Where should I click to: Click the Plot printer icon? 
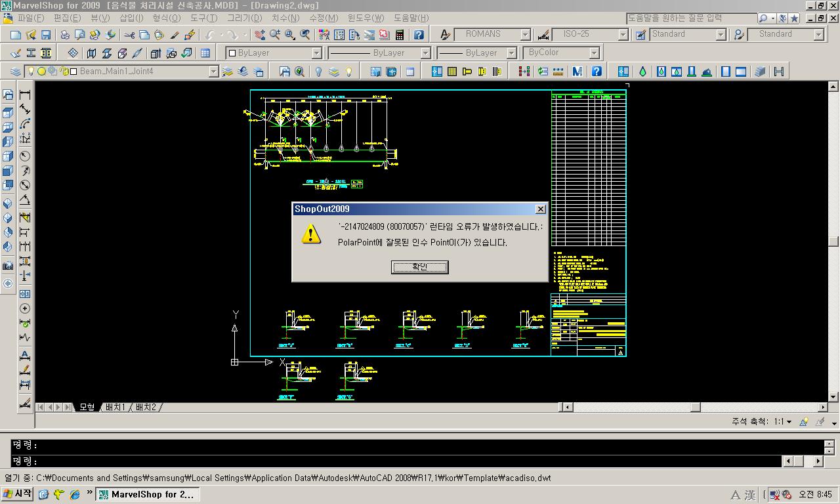64,35
